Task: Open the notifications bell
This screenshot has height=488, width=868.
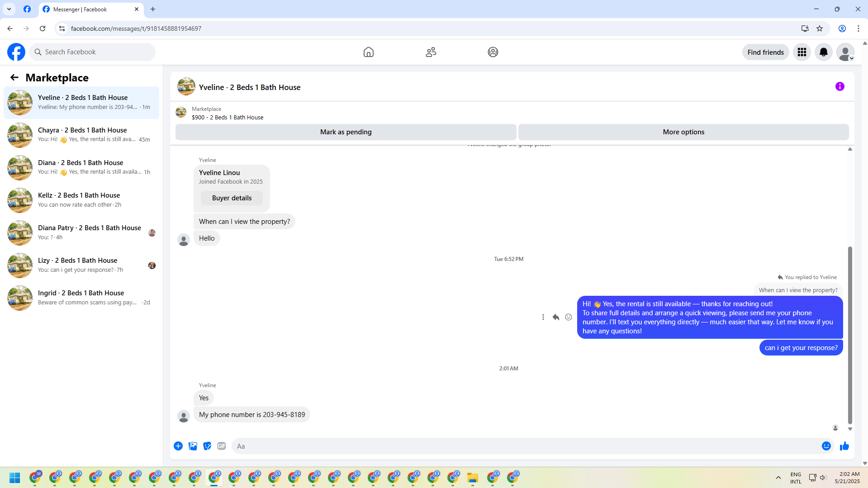Action: click(x=824, y=52)
